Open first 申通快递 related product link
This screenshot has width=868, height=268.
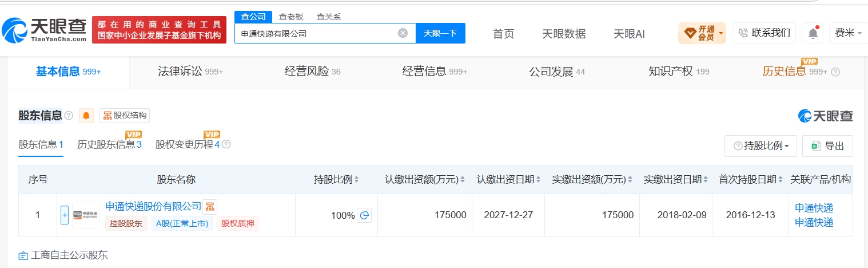click(x=814, y=208)
